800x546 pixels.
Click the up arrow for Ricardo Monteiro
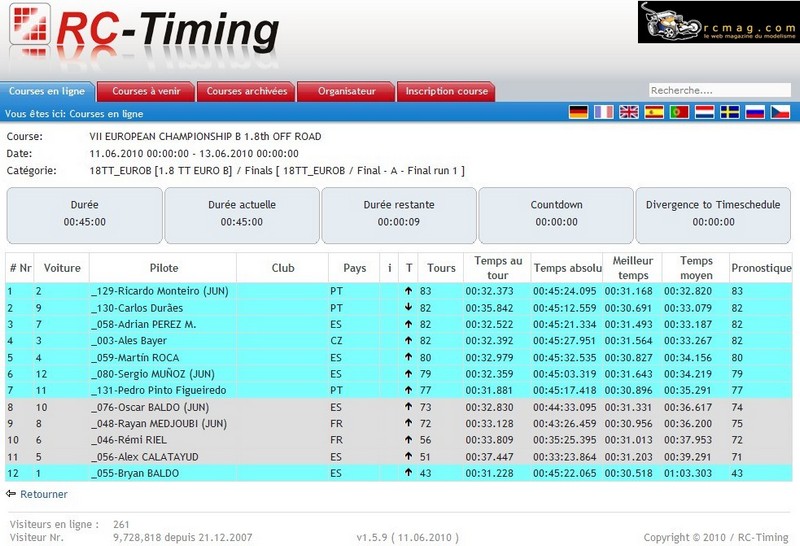pos(408,291)
